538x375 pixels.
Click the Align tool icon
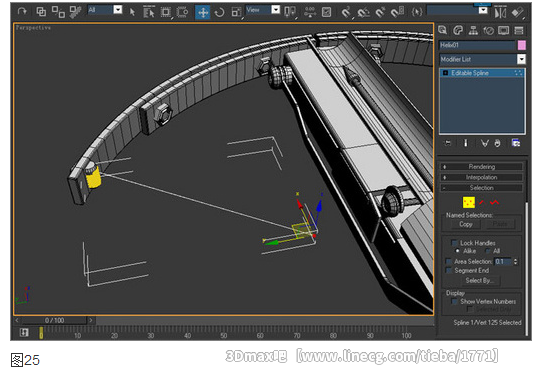click(x=518, y=13)
